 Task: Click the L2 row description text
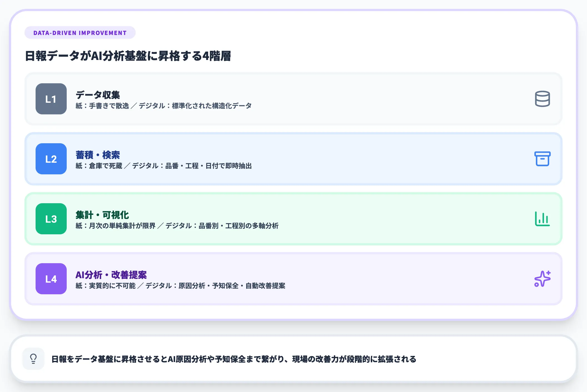point(164,166)
